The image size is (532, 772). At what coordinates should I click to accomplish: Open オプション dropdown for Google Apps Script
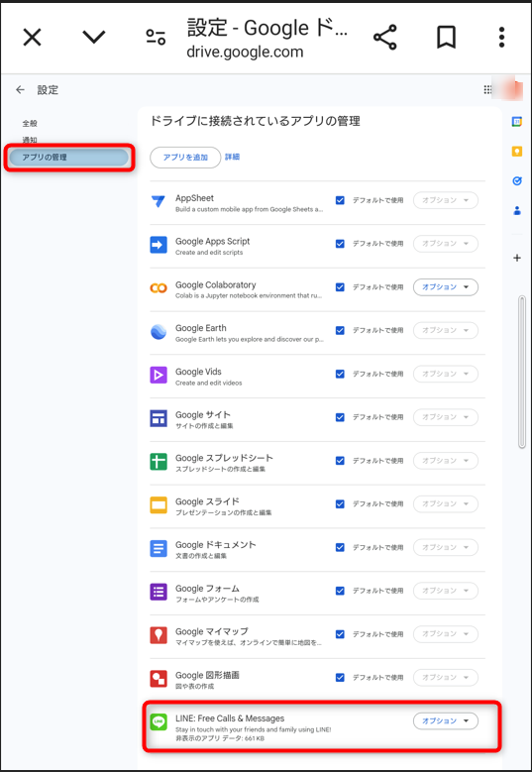[446, 244]
